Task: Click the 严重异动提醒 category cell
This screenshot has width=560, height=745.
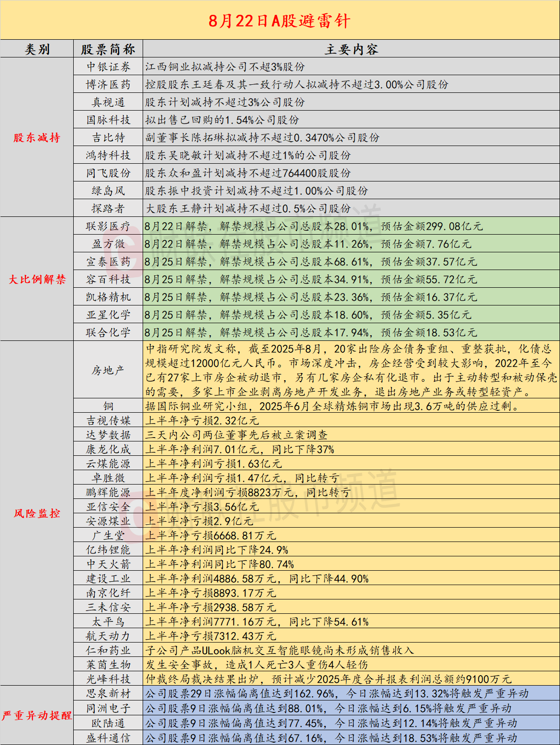Action: click(37, 715)
